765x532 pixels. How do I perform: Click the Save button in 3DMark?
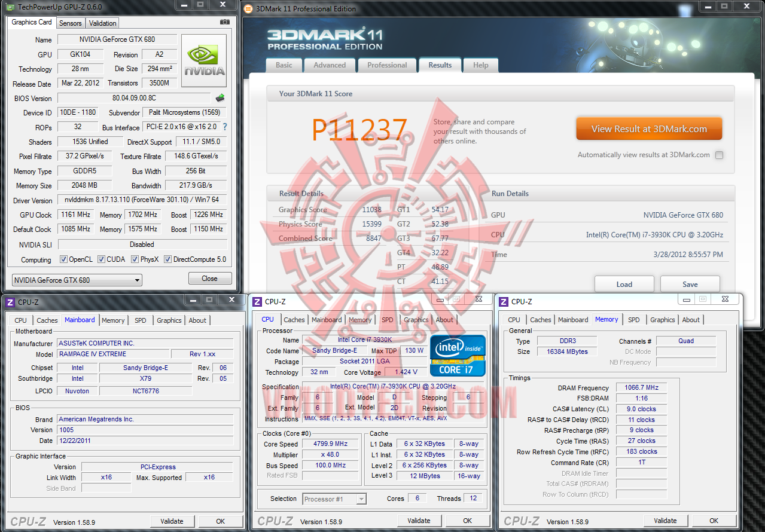tap(690, 284)
